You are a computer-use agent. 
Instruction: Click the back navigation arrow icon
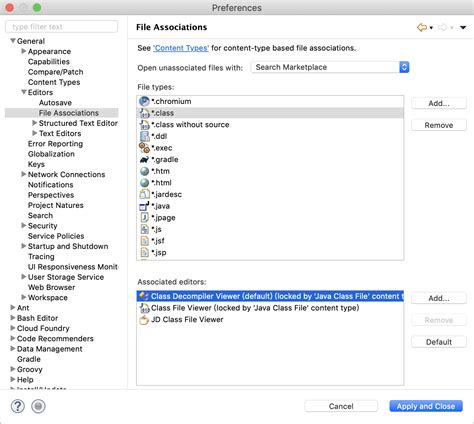(x=422, y=27)
